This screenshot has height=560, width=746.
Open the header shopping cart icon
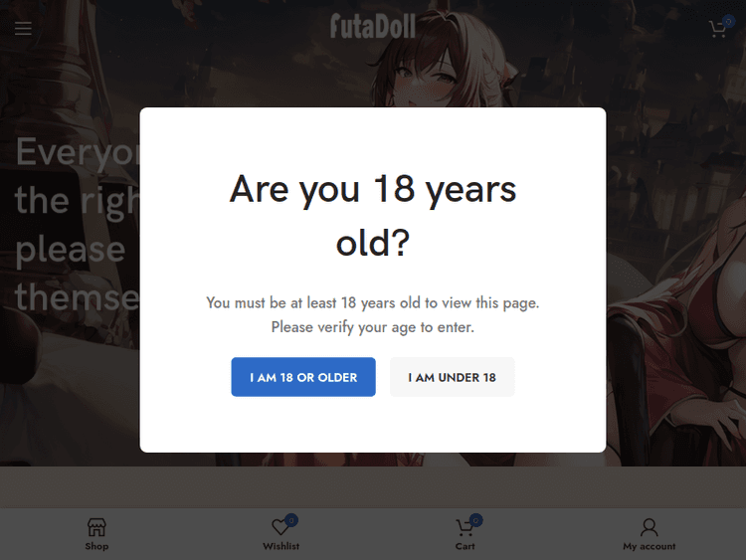tap(716, 30)
